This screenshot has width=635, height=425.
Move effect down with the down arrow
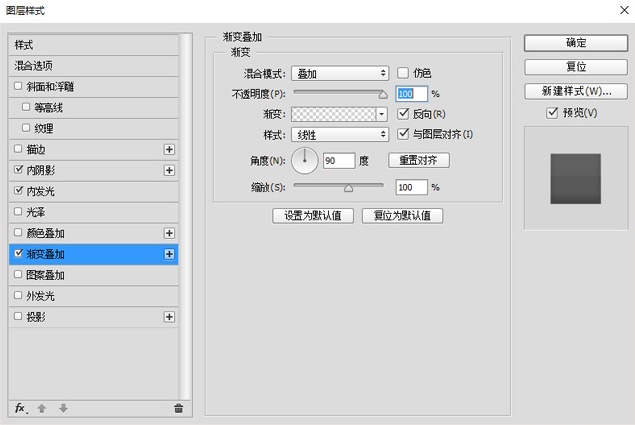[x=63, y=408]
